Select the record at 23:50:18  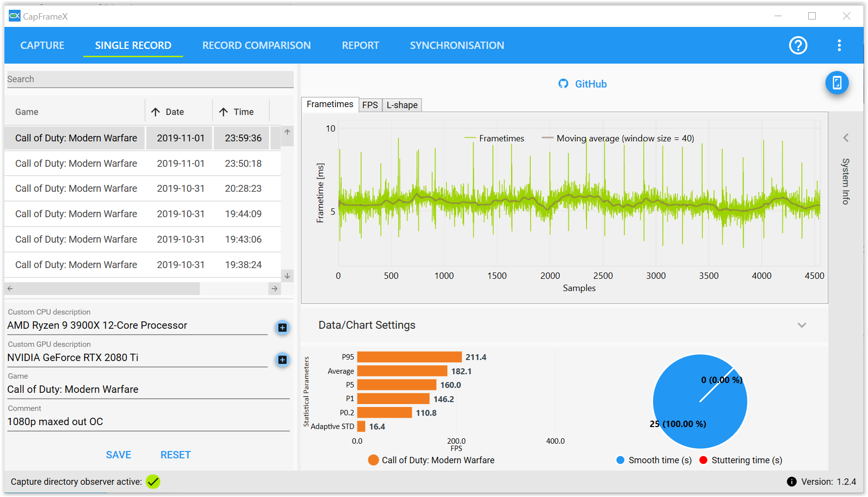click(x=142, y=163)
